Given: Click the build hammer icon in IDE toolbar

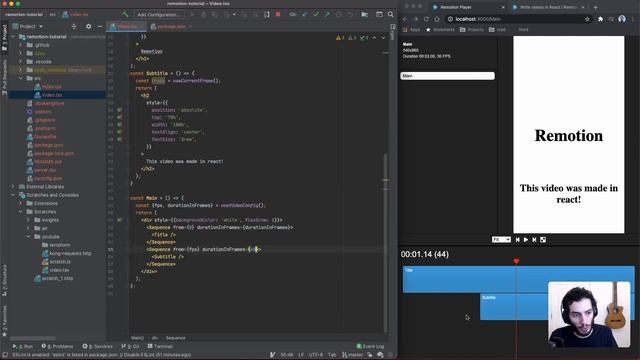Looking at the screenshot, I should pos(125,14).
